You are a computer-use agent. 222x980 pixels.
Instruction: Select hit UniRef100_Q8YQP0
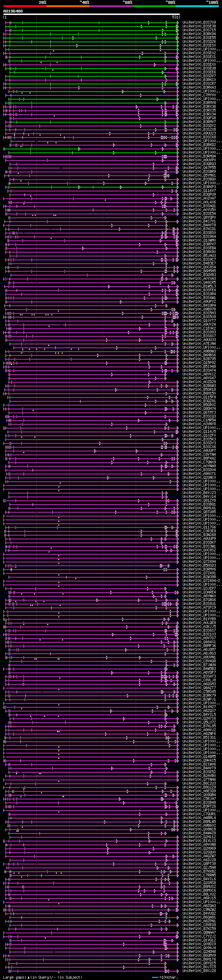[199, 218]
